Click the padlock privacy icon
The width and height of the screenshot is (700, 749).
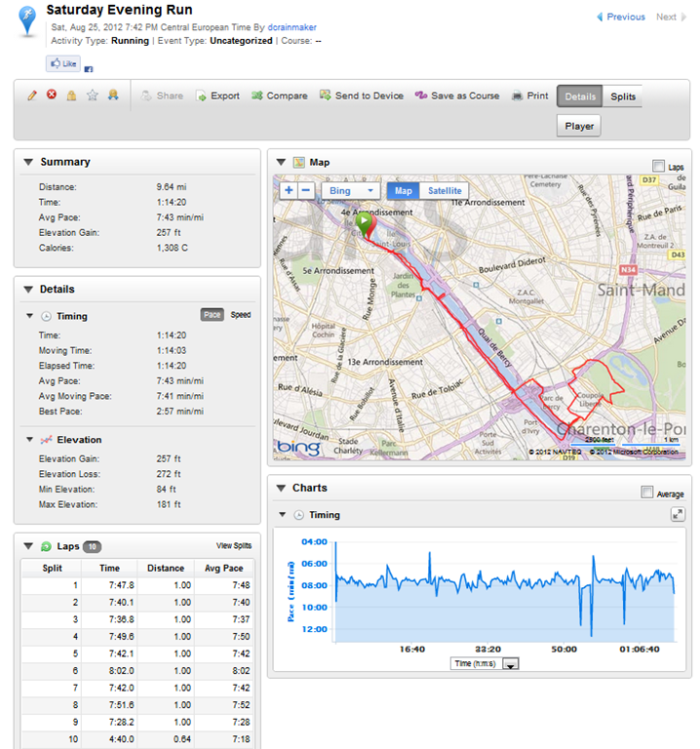(72, 96)
